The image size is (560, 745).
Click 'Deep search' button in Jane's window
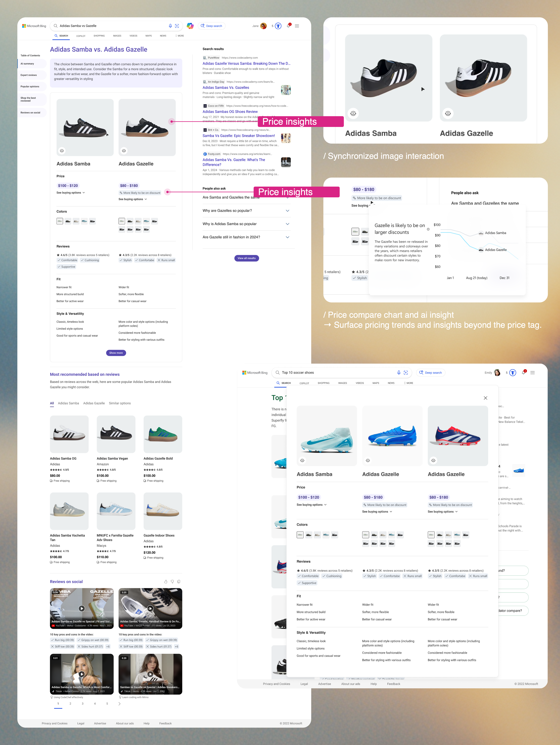click(x=212, y=26)
